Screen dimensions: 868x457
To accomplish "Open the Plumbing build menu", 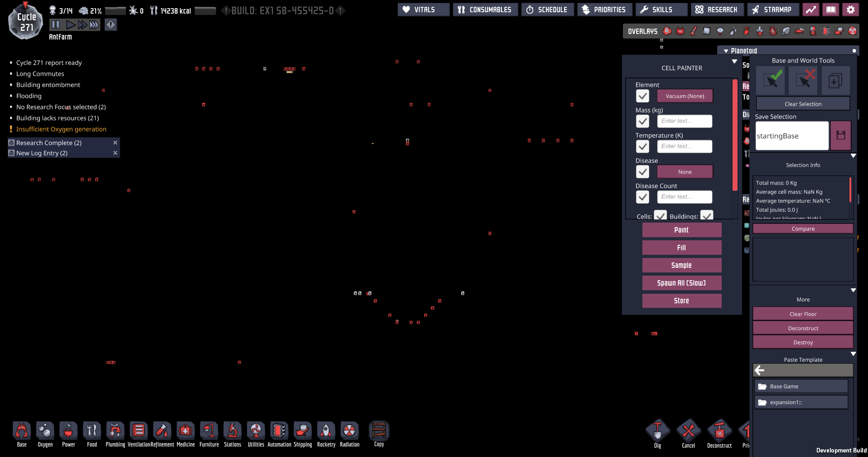I will (115, 431).
